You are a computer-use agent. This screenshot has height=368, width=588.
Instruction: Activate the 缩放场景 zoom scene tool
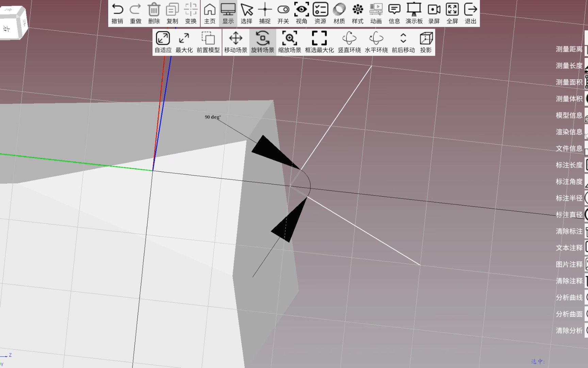[289, 42]
